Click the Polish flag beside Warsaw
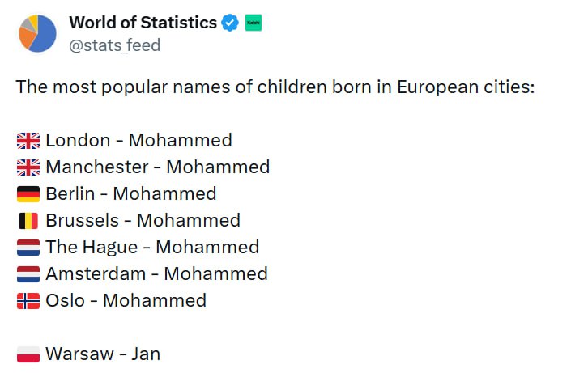The width and height of the screenshot is (588, 373). (28, 354)
